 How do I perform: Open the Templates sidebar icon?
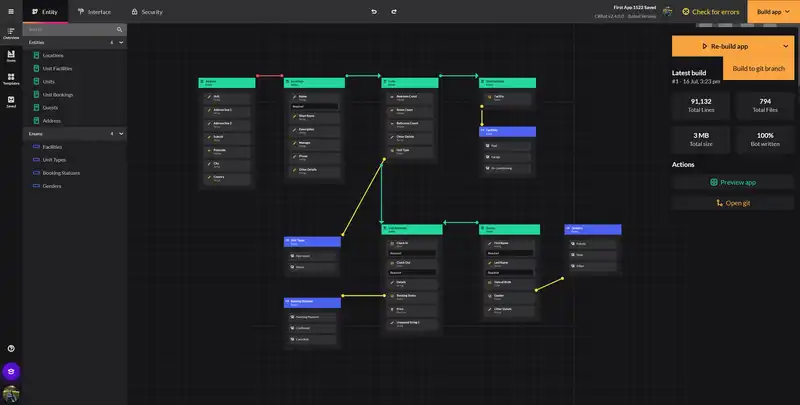(x=11, y=79)
